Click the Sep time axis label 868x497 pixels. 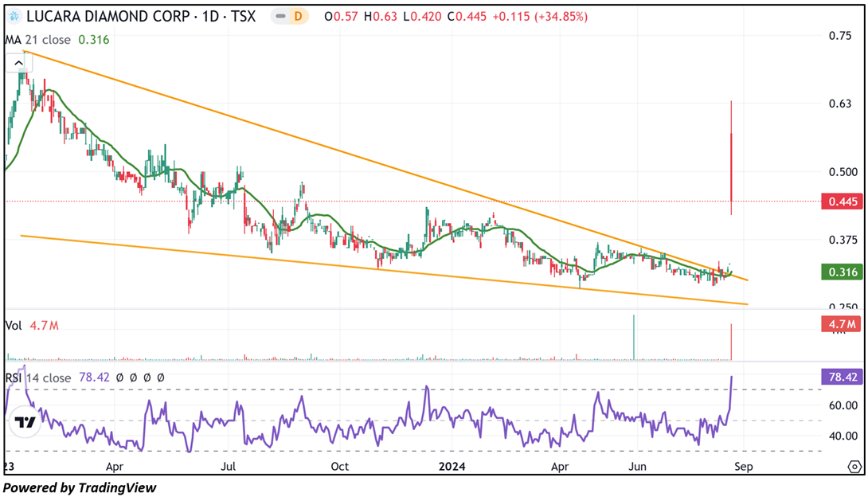coord(744,467)
